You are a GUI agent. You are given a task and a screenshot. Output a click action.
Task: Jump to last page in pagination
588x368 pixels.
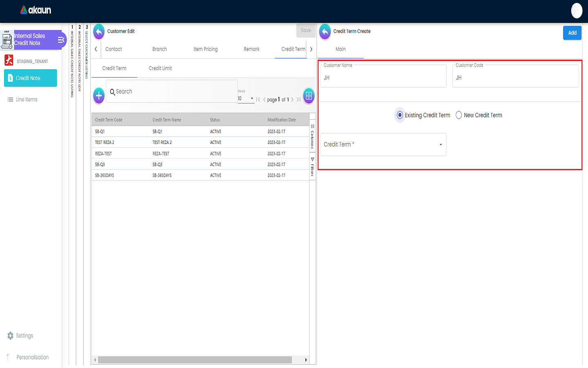click(x=298, y=100)
